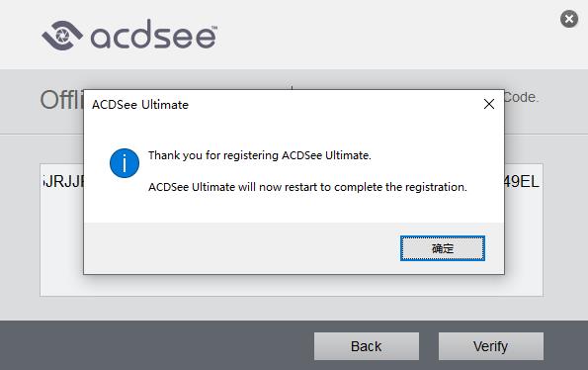Click the ACDSee camera-eye logo icon
Viewport: 588px width, 370px height.
pyautogui.click(x=62, y=36)
